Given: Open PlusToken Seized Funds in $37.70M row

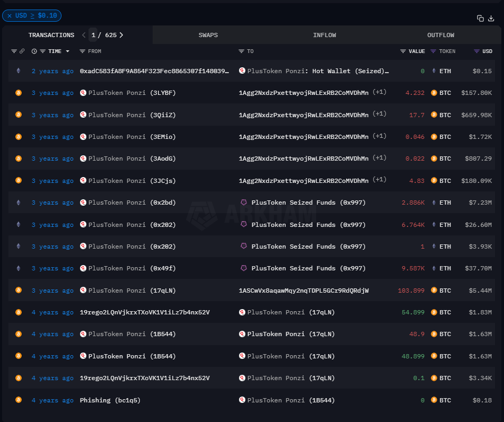Looking at the screenshot, I should click(308, 268).
